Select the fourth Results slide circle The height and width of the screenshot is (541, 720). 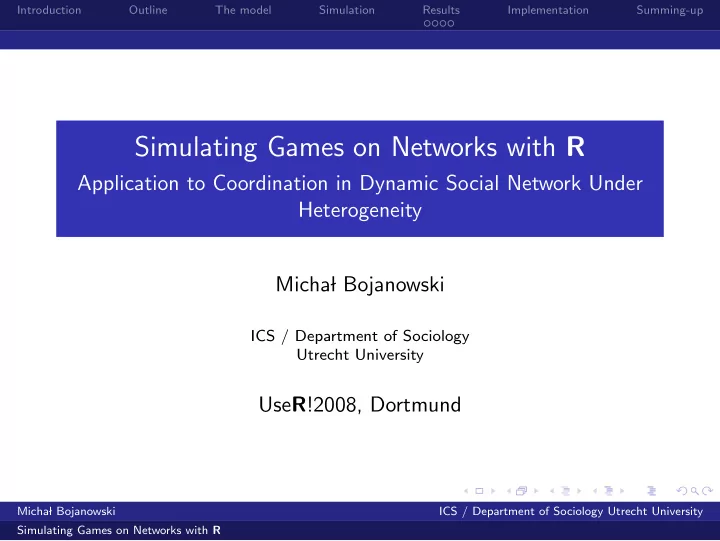pos(450,23)
